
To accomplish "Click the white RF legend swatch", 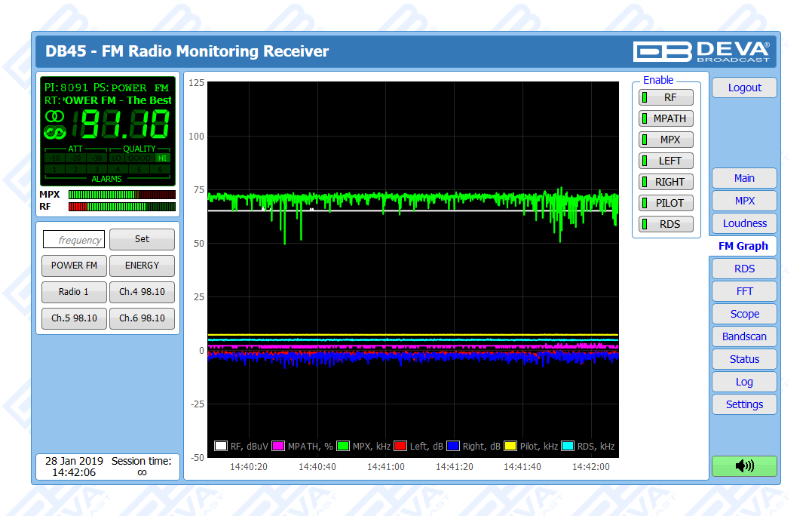I will tap(221, 446).
